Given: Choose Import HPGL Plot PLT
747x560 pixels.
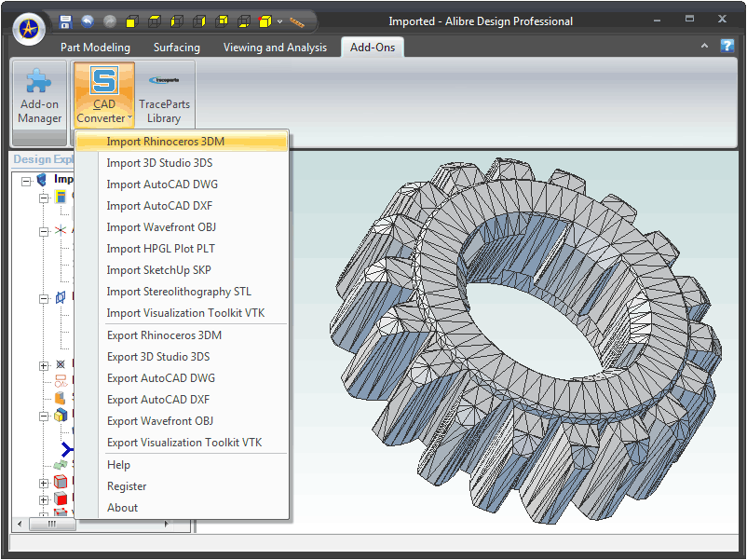Looking at the screenshot, I should tap(182, 249).
